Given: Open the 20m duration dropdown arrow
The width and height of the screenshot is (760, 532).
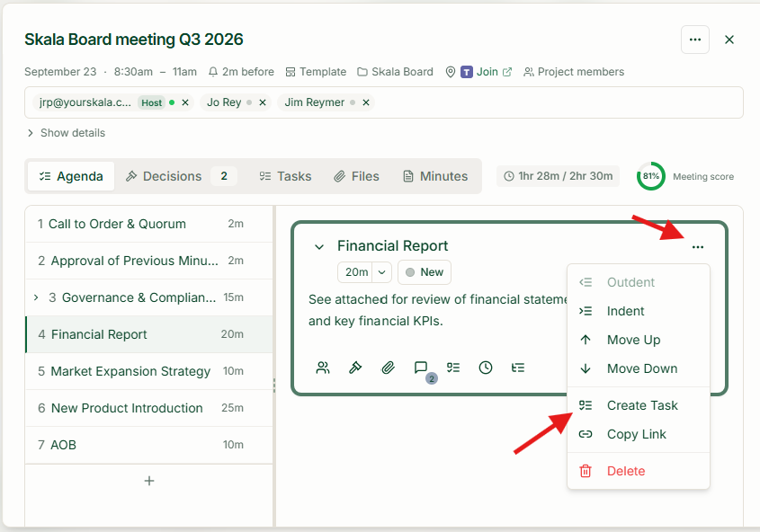Looking at the screenshot, I should pos(382,272).
